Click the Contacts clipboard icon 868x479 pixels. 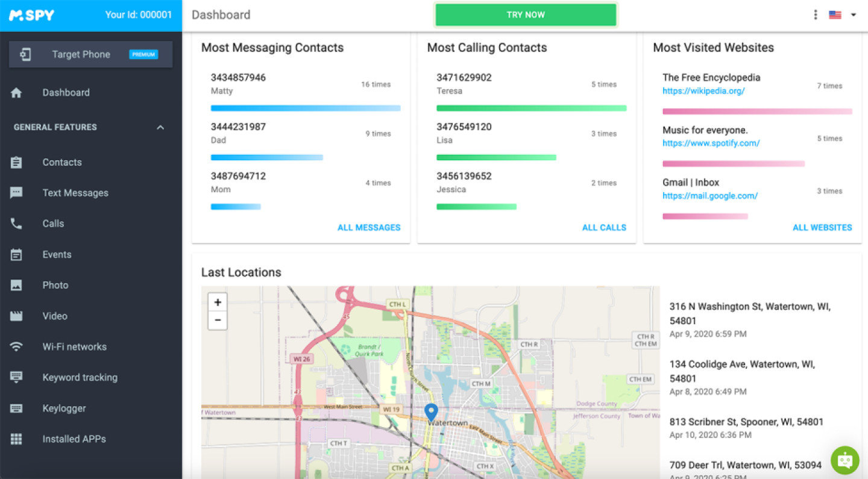click(x=16, y=163)
